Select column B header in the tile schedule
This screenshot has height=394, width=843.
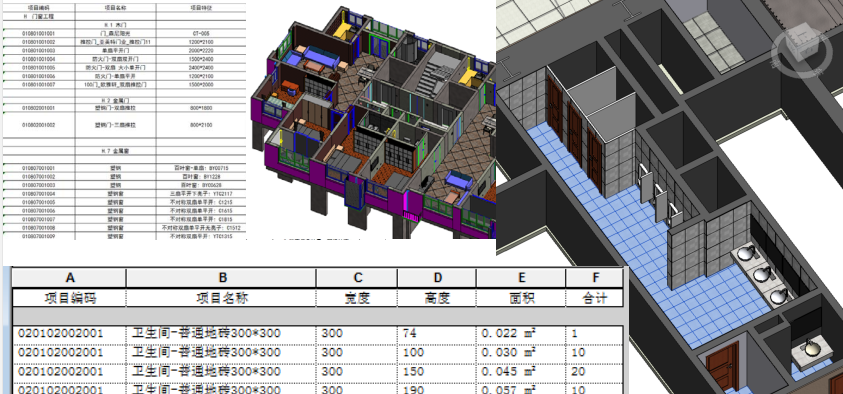[x=222, y=278]
